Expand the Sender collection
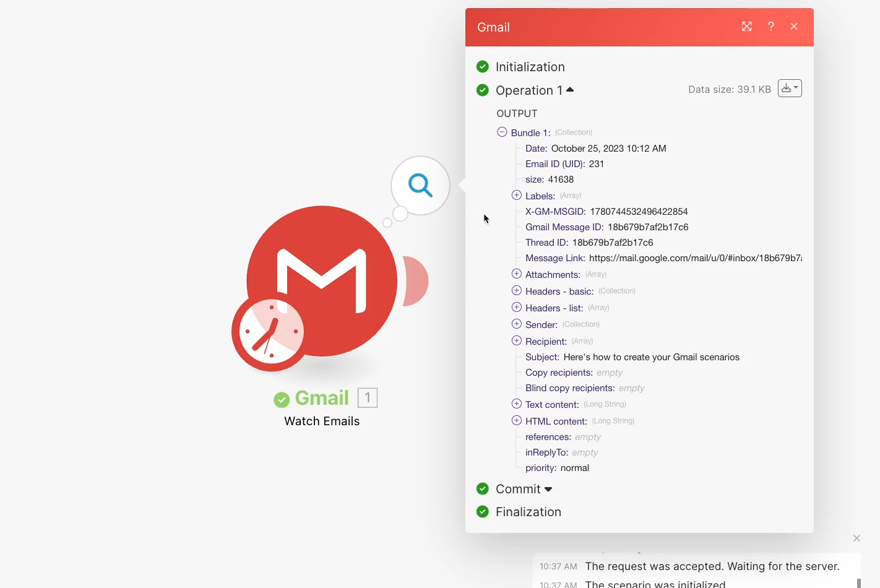Screen dimensions: 880x588 click(517, 324)
